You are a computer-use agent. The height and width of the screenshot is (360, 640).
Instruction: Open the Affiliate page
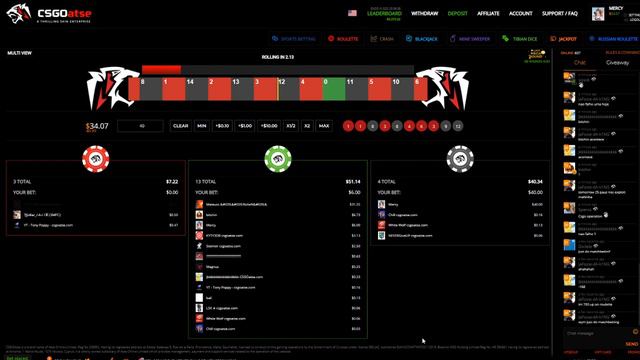click(x=488, y=13)
